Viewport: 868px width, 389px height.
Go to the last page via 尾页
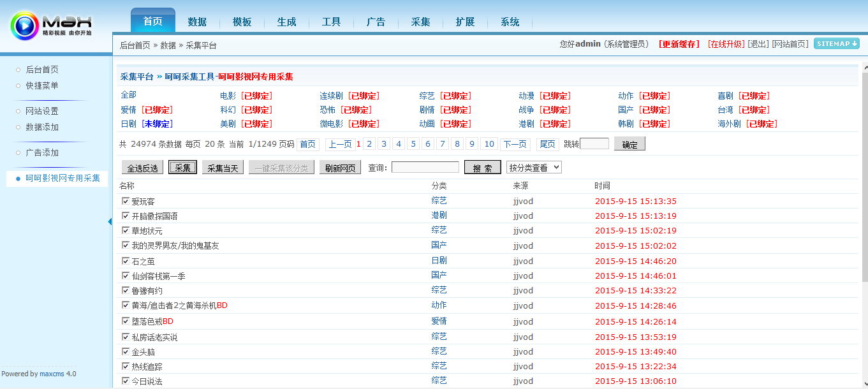547,143
